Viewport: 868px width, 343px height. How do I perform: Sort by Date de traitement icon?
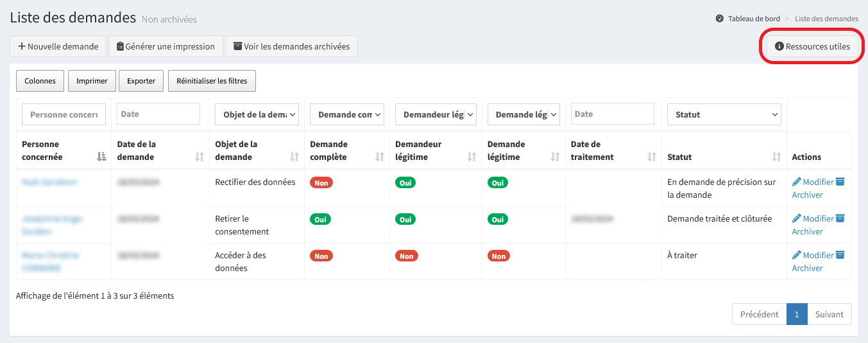pos(651,157)
